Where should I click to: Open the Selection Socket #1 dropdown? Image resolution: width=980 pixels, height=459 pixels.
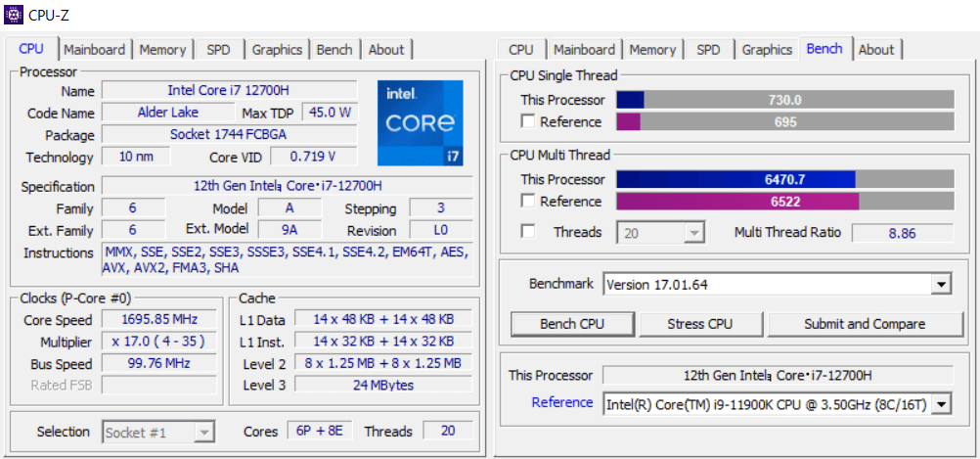point(158,433)
